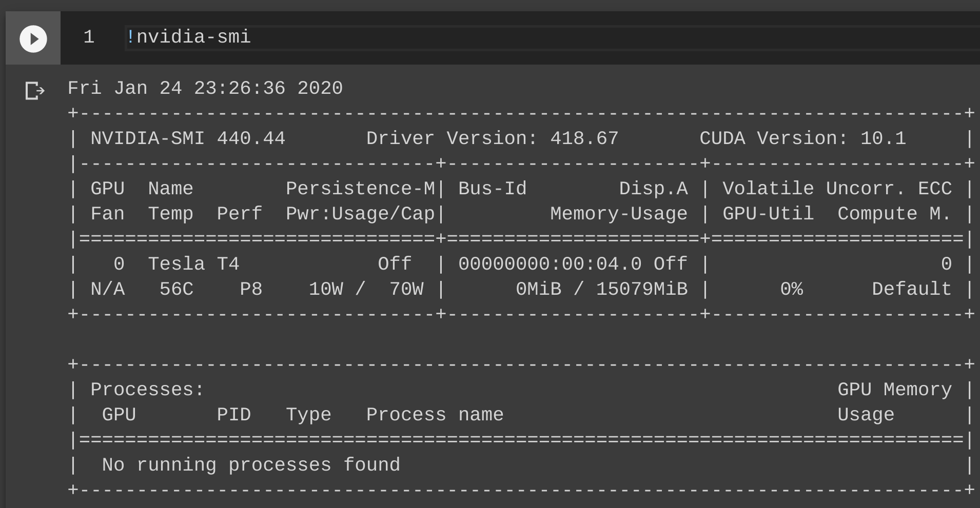Select the Driver Version: 418.67 text
This screenshot has height=508, width=980.
[x=492, y=137]
